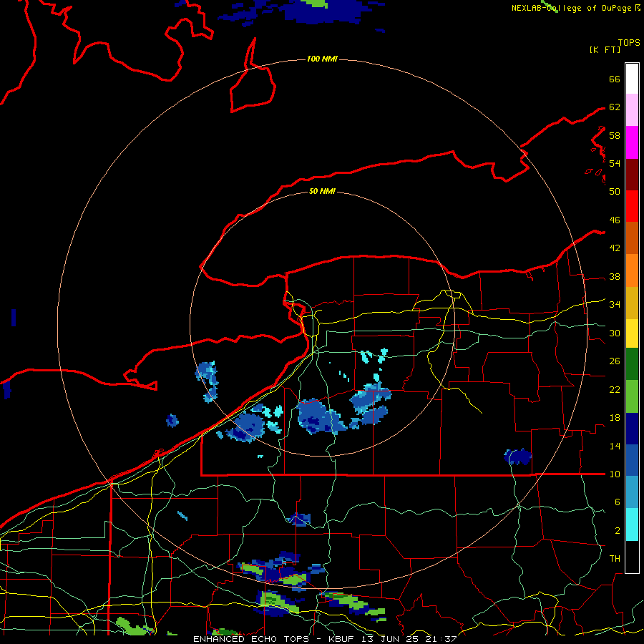Click the navy legend swatch below 18
The height and width of the screenshot is (644, 644).
click(632, 429)
